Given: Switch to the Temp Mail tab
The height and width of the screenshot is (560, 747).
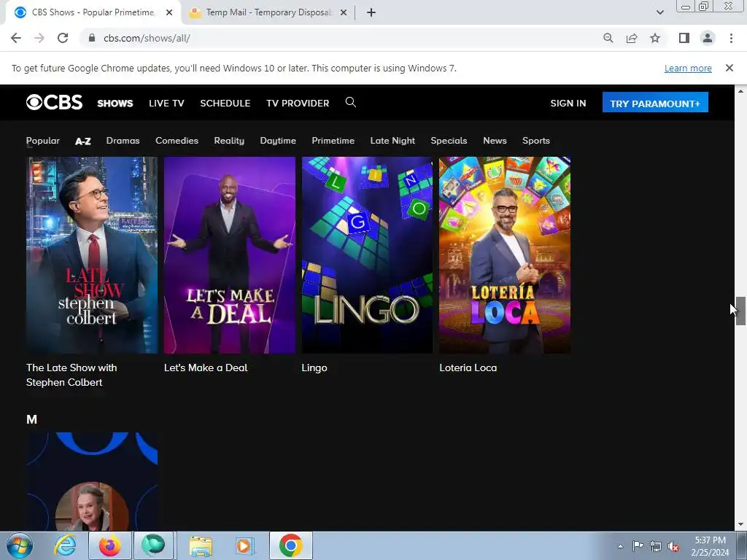Looking at the screenshot, I should point(268,13).
